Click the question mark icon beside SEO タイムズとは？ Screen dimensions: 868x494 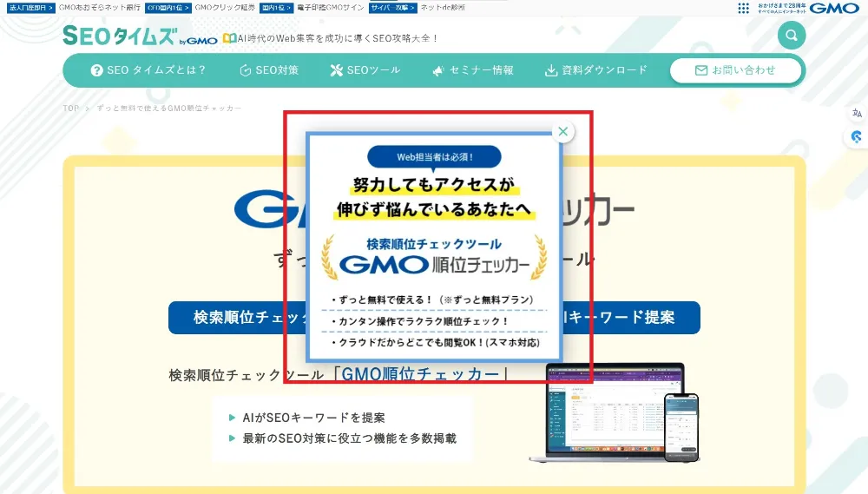pos(97,70)
